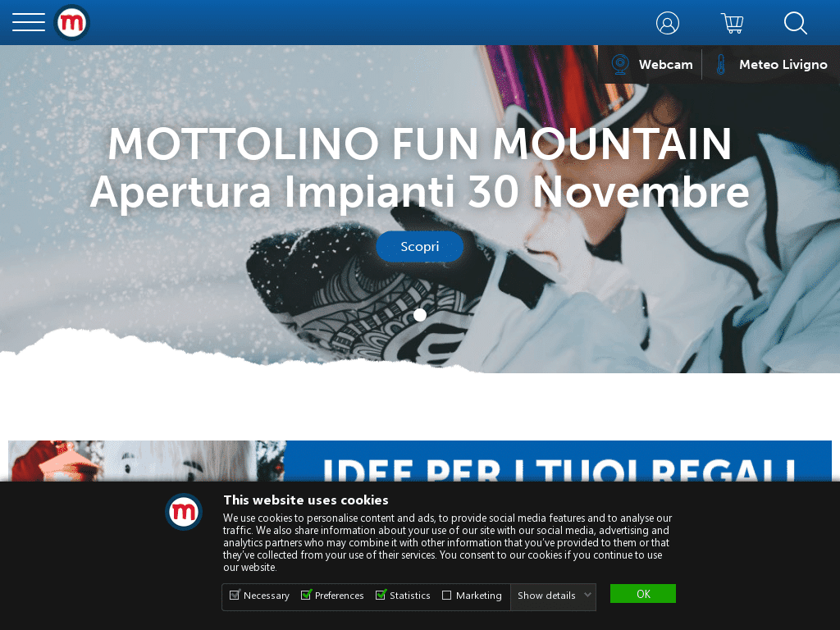Click the Show details chevron arrow

(587, 596)
